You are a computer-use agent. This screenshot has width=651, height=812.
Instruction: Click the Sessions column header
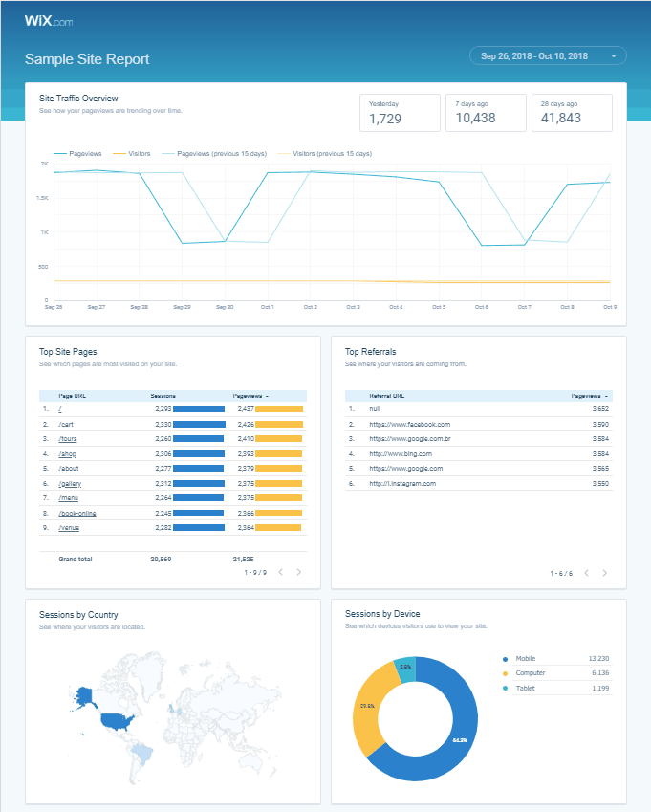pyautogui.click(x=163, y=395)
